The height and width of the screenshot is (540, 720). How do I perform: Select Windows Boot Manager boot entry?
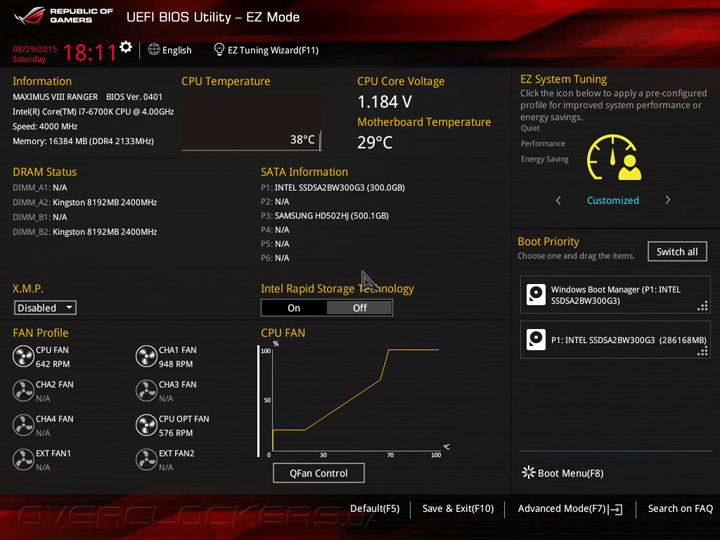coord(615,295)
